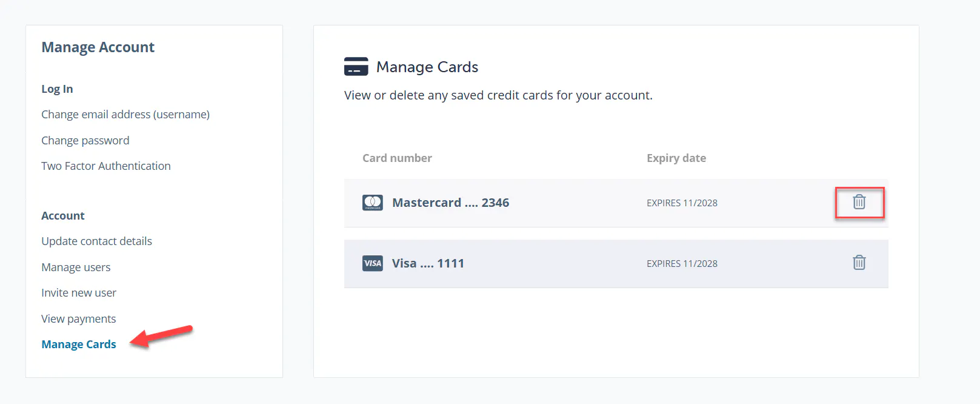Viewport: 980px width, 404px height.
Task: Click the credit card icon beside Manage Cards
Action: click(356, 67)
